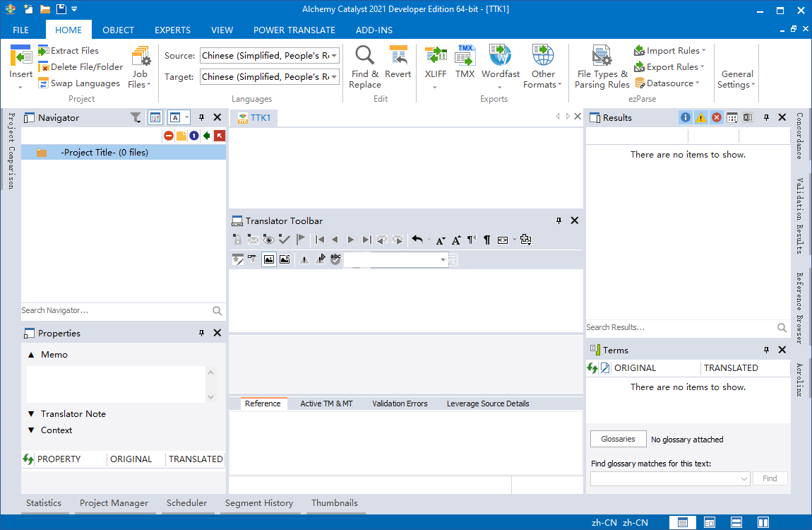Go to first segment with skip-to-start icon
This screenshot has height=530, width=812.
pyautogui.click(x=320, y=240)
